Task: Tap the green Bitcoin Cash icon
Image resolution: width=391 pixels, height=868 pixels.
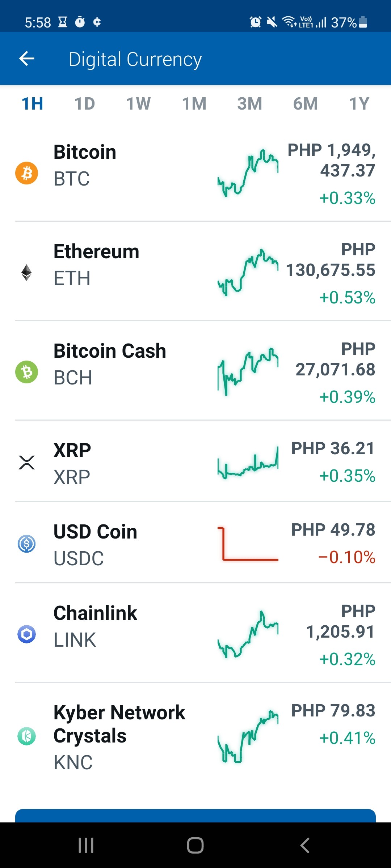Action: point(26,372)
